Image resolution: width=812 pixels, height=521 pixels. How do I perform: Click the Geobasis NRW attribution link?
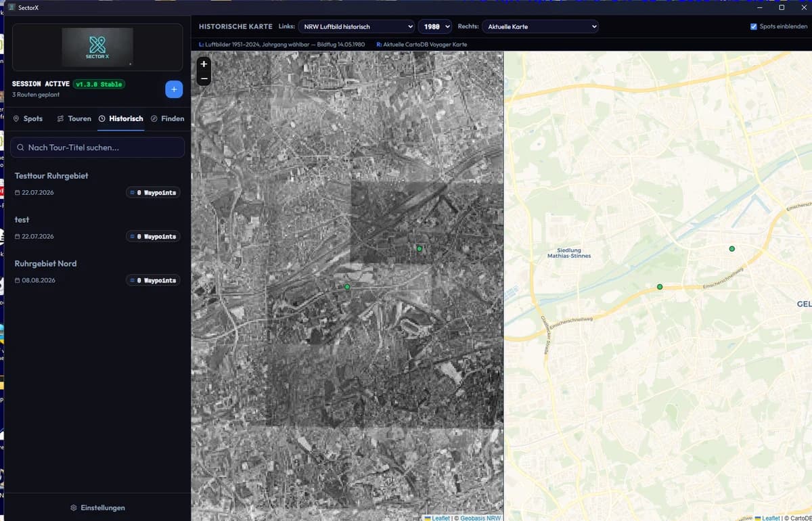480,518
